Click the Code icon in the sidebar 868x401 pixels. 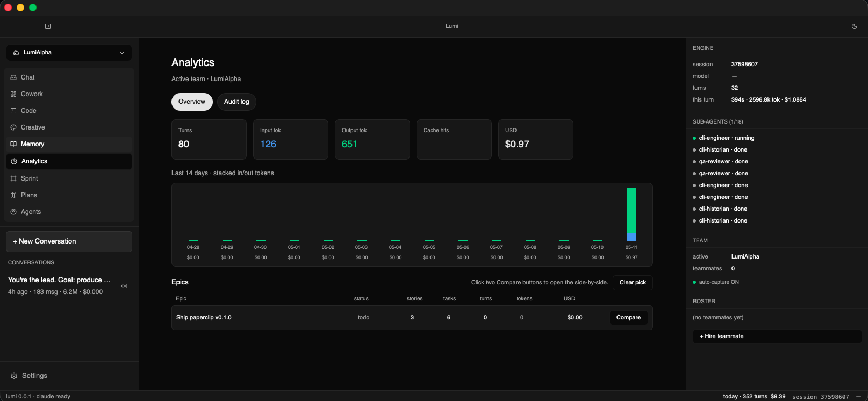[13, 111]
